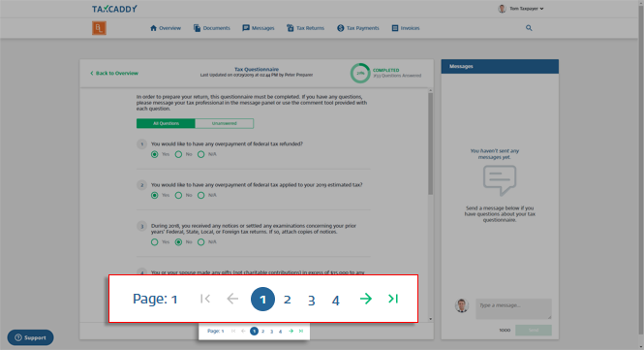The height and width of the screenshot is (350, 644).
Task: Select Yes for question 1 refund
Action: [154, 154]
